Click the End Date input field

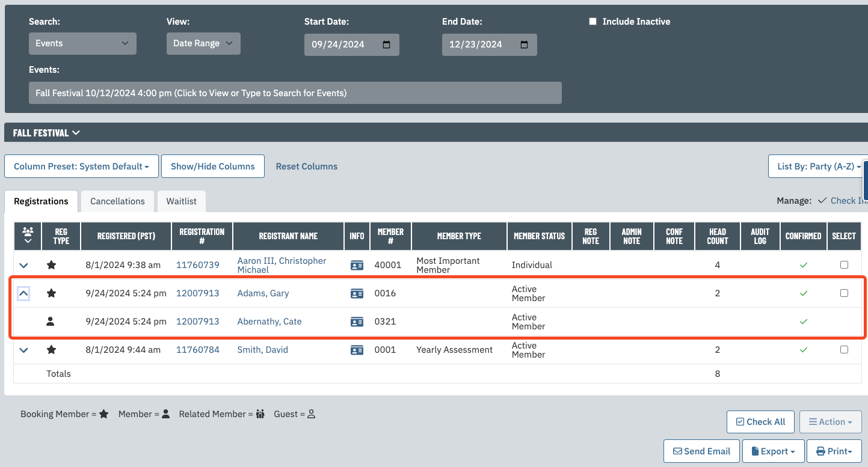click(x=490, y=44)
